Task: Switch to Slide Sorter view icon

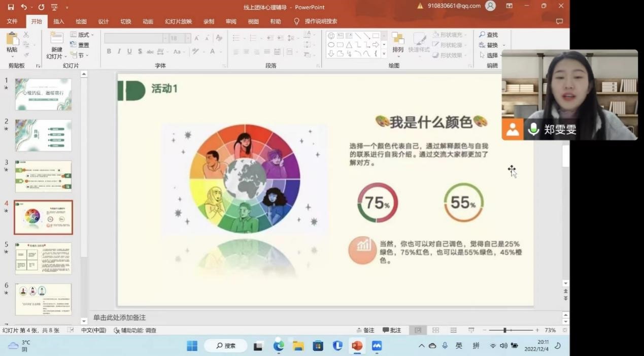Action: click(x=435, y=330)
